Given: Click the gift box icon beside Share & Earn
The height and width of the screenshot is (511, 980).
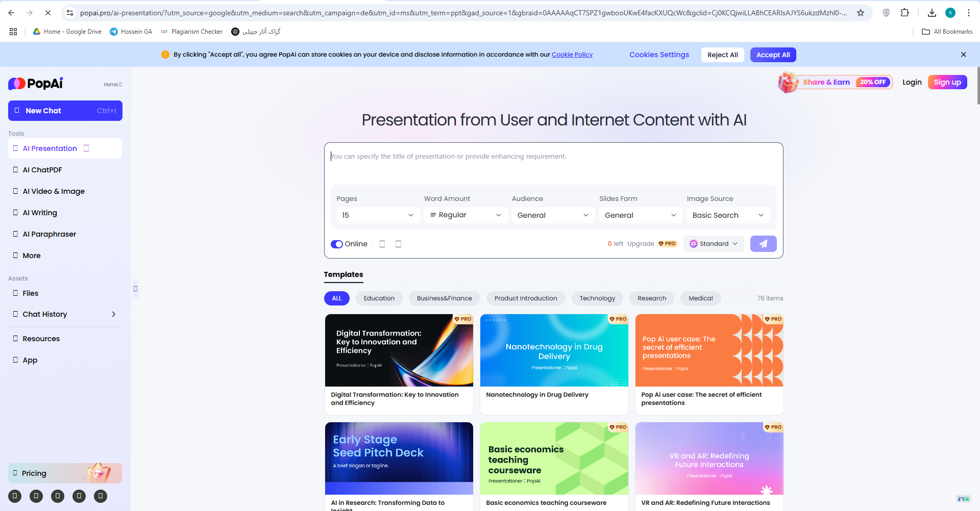Looking at the screenshot, I should [x=788, y=82].
